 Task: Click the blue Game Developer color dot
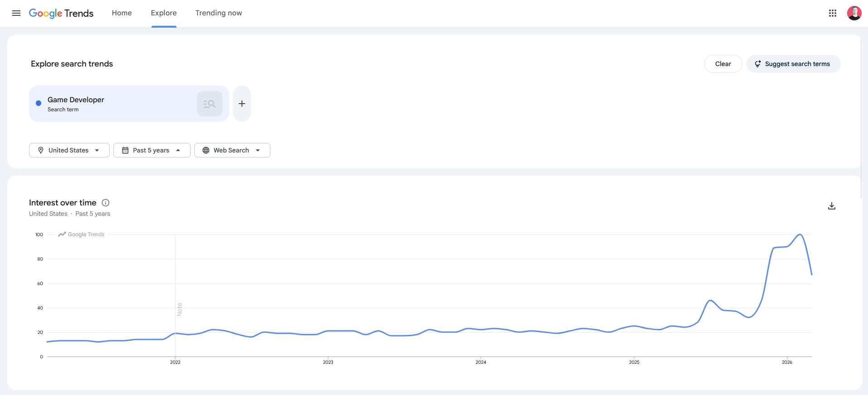(39, 103)
